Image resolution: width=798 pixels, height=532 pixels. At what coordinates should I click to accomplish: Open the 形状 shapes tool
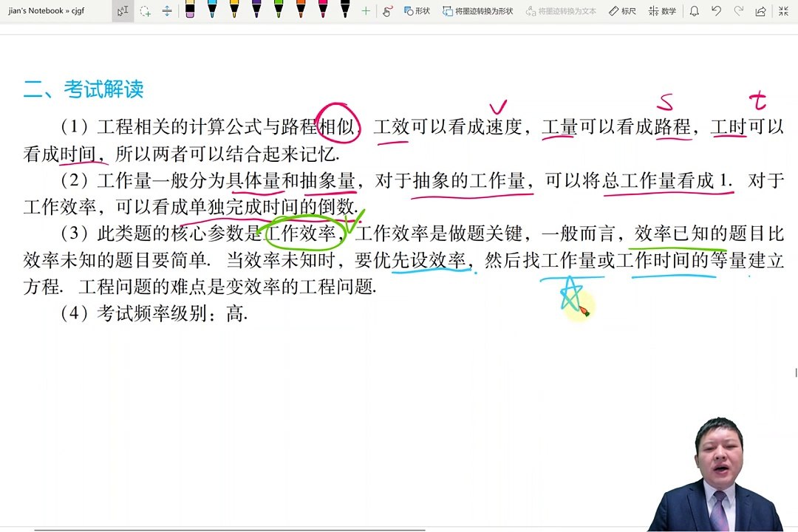coord(417,10)
